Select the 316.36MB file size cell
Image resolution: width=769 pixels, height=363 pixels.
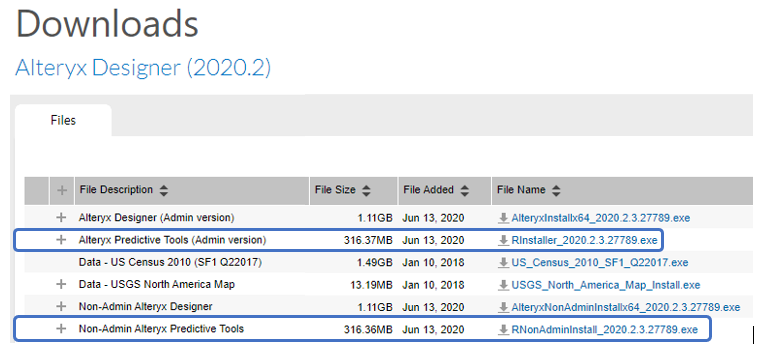[368, 330]
